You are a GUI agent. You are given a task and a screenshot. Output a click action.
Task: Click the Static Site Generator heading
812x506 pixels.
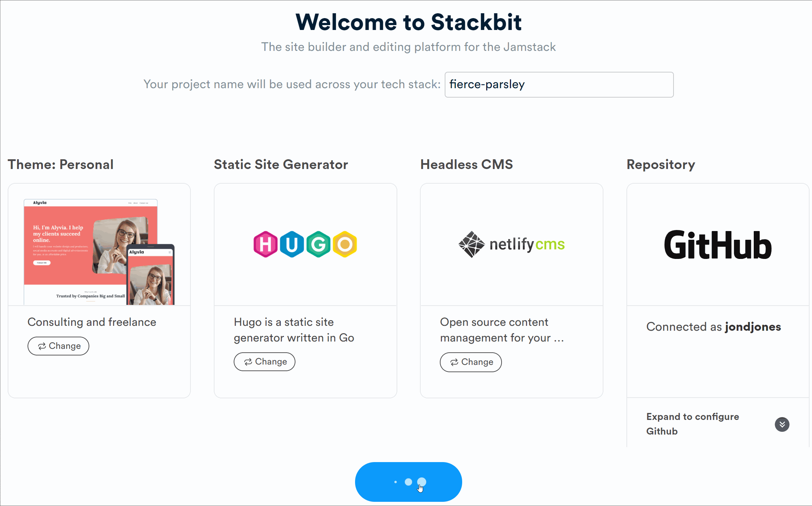[281, 164]
